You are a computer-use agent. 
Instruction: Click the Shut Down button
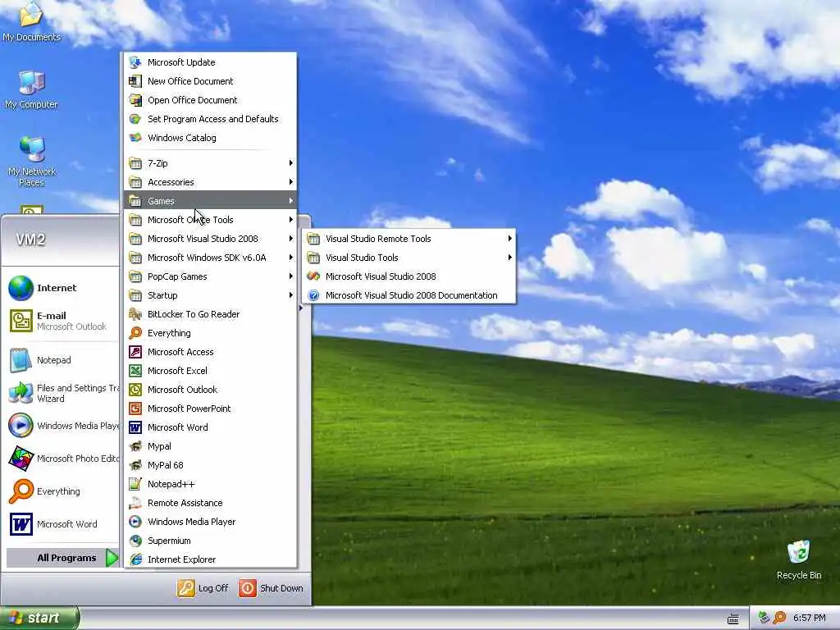271,588
